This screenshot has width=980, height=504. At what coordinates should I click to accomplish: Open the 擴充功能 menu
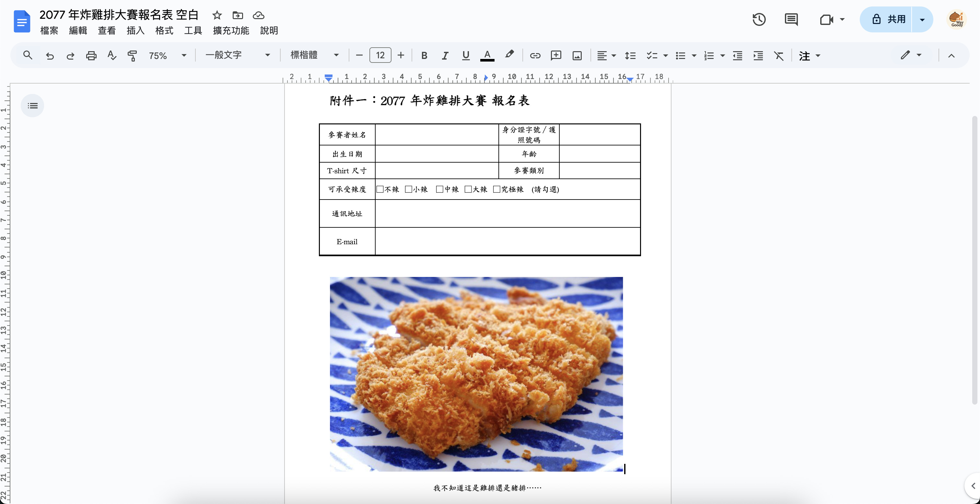[231, 30]
